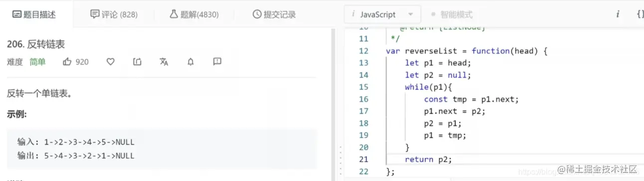The width and height of the screenshot is (644, 181).
Task: Click the 示例 heading
Action: (x=17, y=114)
